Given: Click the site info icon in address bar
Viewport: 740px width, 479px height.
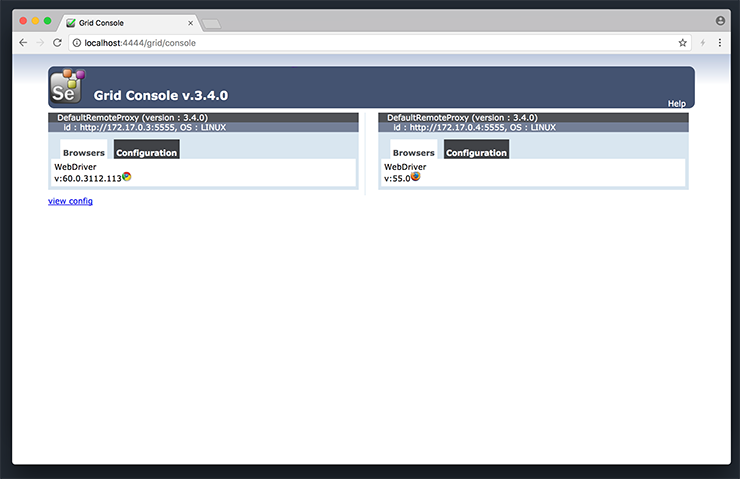Looking at the screenshot, I should (x=76, y=43).
